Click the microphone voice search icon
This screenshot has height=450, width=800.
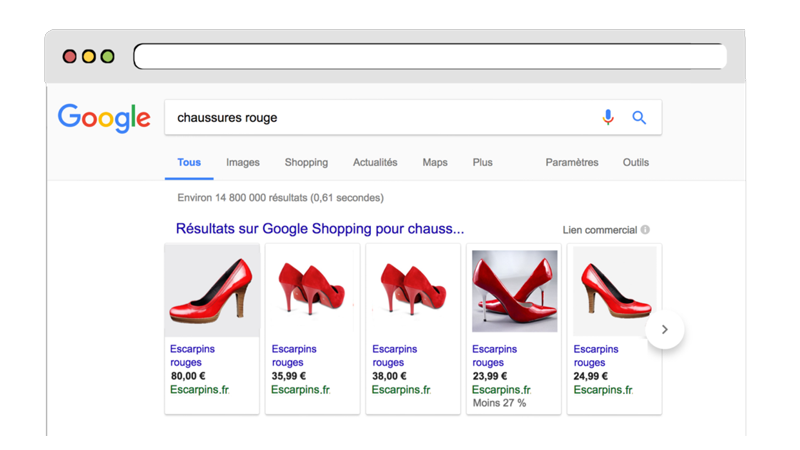[x=608, y=118]
